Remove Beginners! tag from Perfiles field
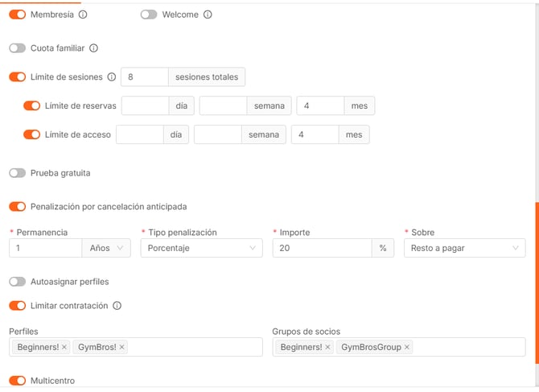The width and height of the screenshot is (539, 392). 64,347
